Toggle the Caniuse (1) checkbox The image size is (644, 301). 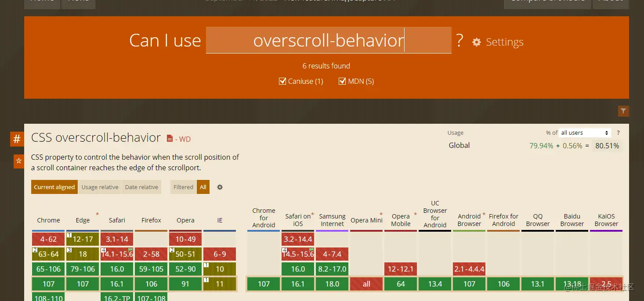tap(282, 81)
